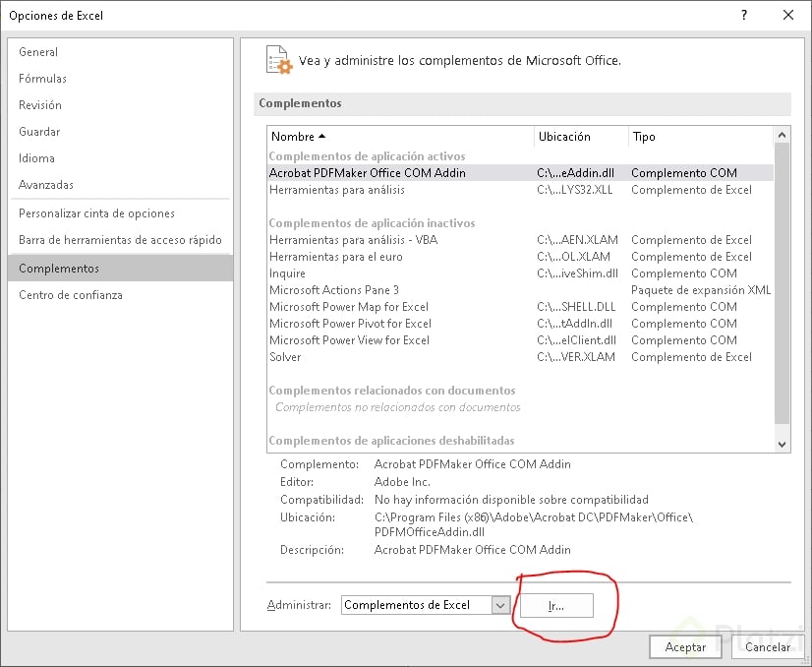812x667 pixels.
Task: Click Complementos no relacionados con documentos text
Action: [x=398, y=407]
